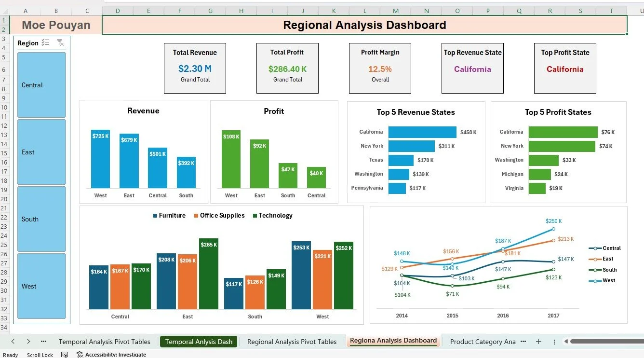This screenshot has height=358, width=644.
Task: Select the Top Profit State card
Action: click(x=565, y=68)
